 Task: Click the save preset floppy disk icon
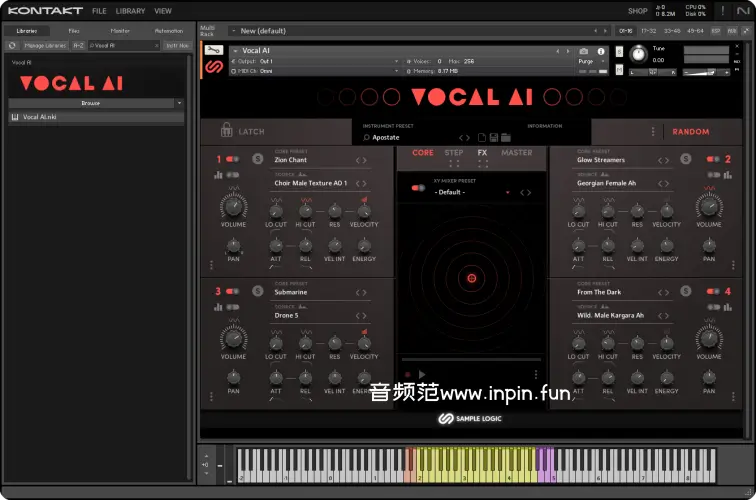(493, 137)
